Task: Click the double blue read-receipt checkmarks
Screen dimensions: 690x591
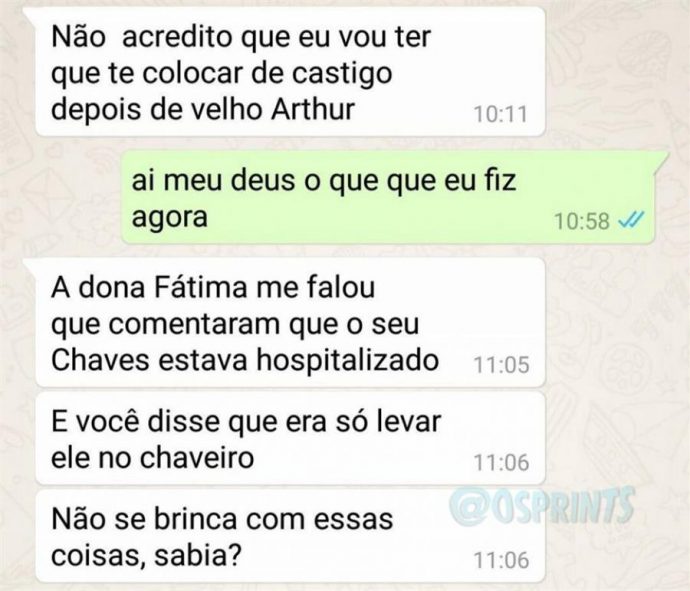Action: point(631,219)
